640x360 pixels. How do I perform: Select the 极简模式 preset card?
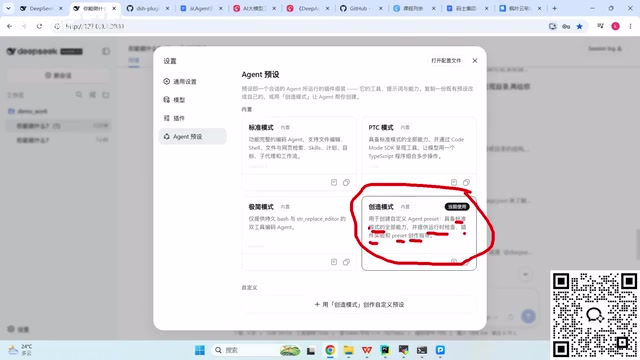pyautogui.click(x=298, y=233)
